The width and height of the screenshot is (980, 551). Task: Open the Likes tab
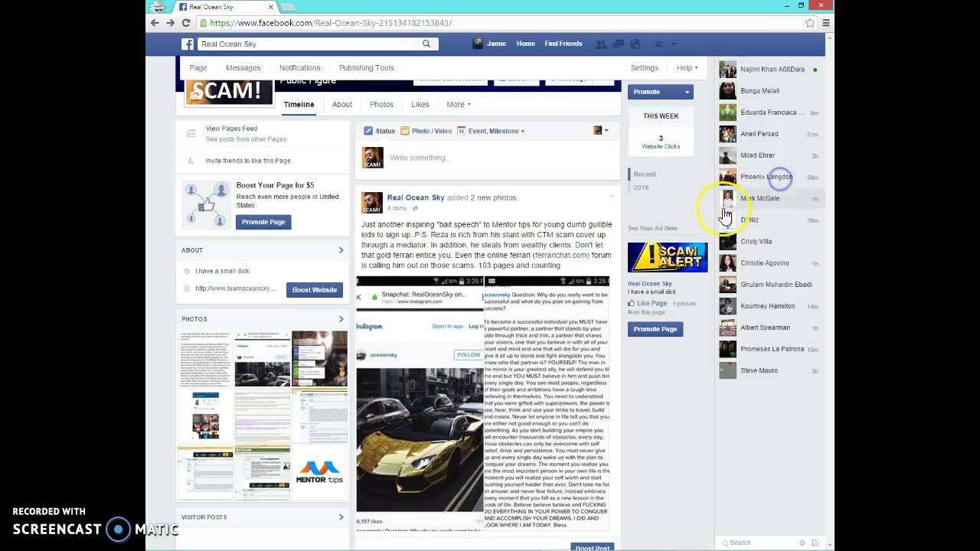(x=420, y=104)
